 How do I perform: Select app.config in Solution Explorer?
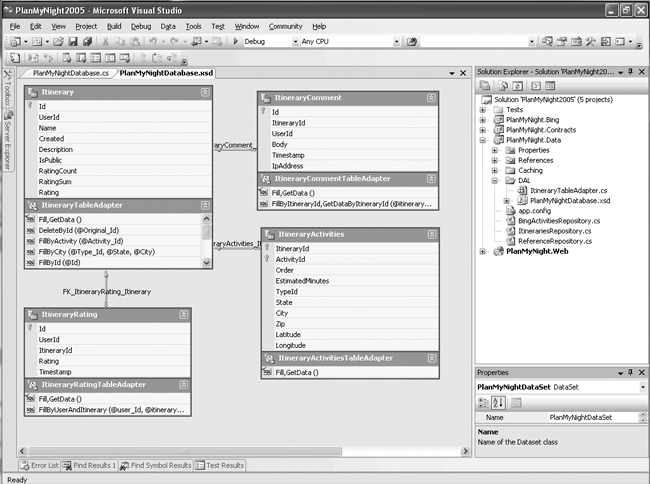(x=534, y=211)
